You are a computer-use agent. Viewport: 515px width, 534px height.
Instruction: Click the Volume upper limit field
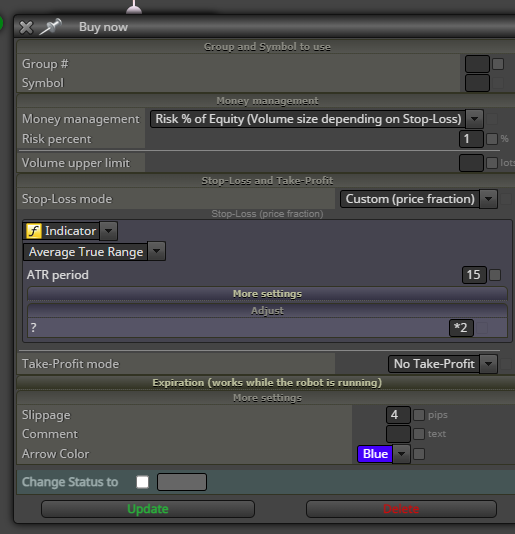(x=471, y=163)
